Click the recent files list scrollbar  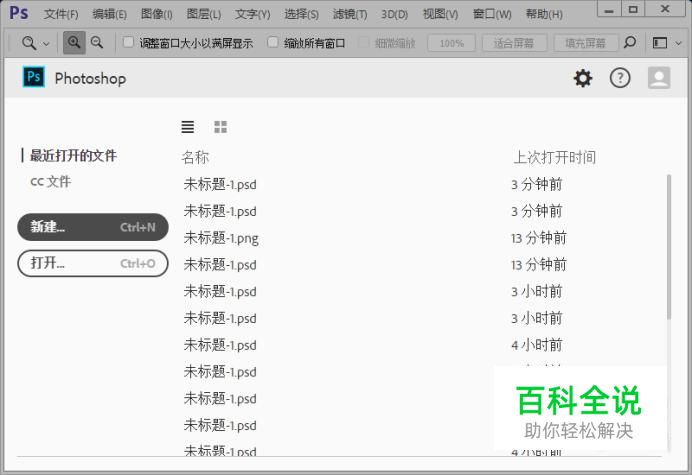click(669, 246)
